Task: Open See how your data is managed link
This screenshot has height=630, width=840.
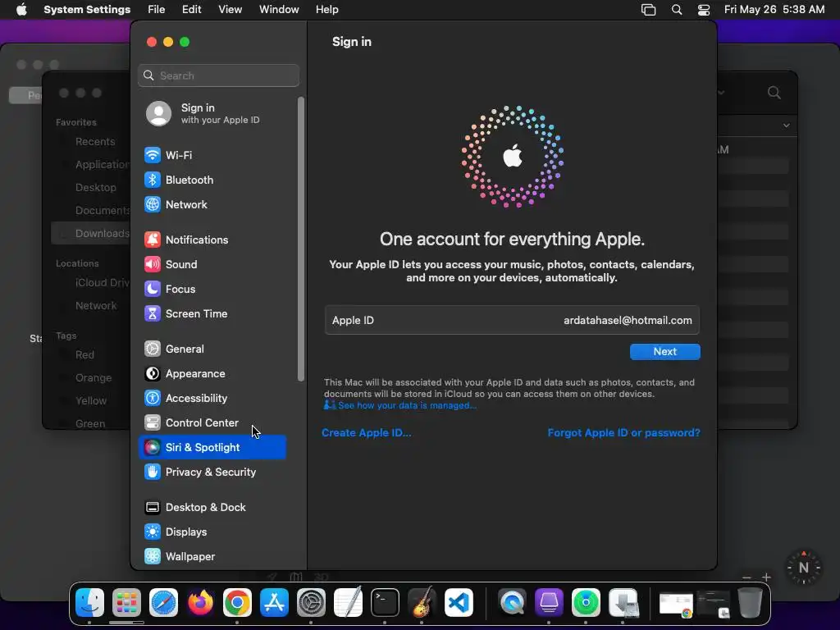Action: click(x=399, y=405)
